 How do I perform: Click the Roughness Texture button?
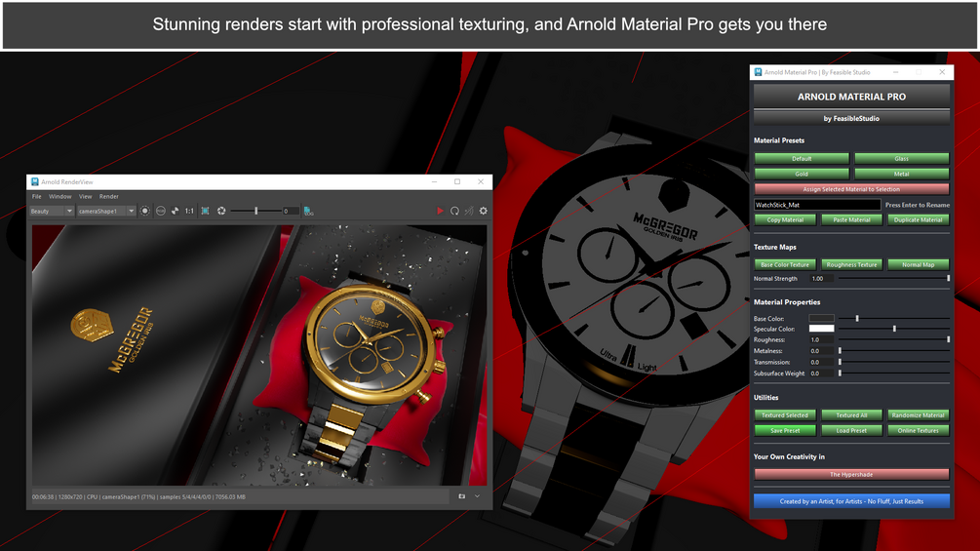coord(851,265)
